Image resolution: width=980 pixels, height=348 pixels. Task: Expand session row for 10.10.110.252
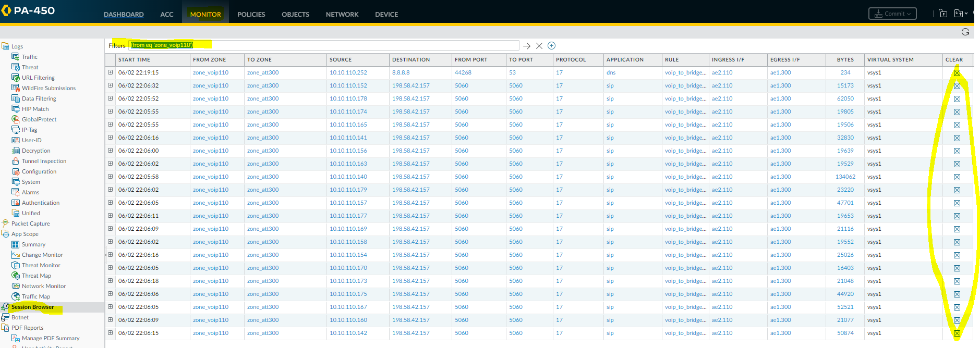(110, 72)
